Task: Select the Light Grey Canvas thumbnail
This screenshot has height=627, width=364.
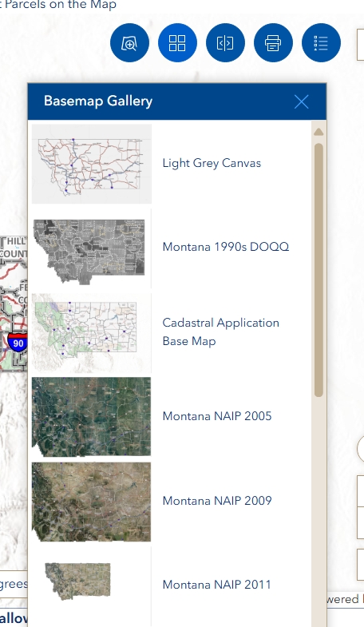Action: click(x=92, y=164)
